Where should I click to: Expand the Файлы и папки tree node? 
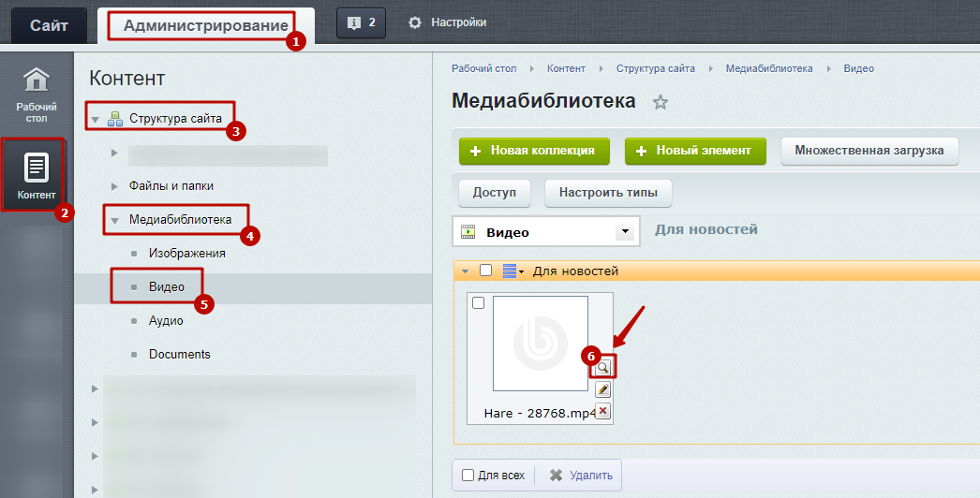click(115, 186)
